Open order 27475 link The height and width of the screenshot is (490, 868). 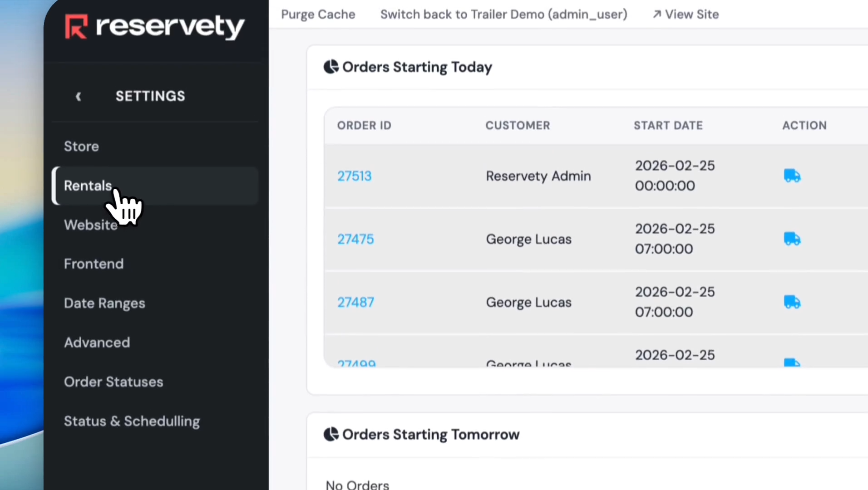[355, 239]
